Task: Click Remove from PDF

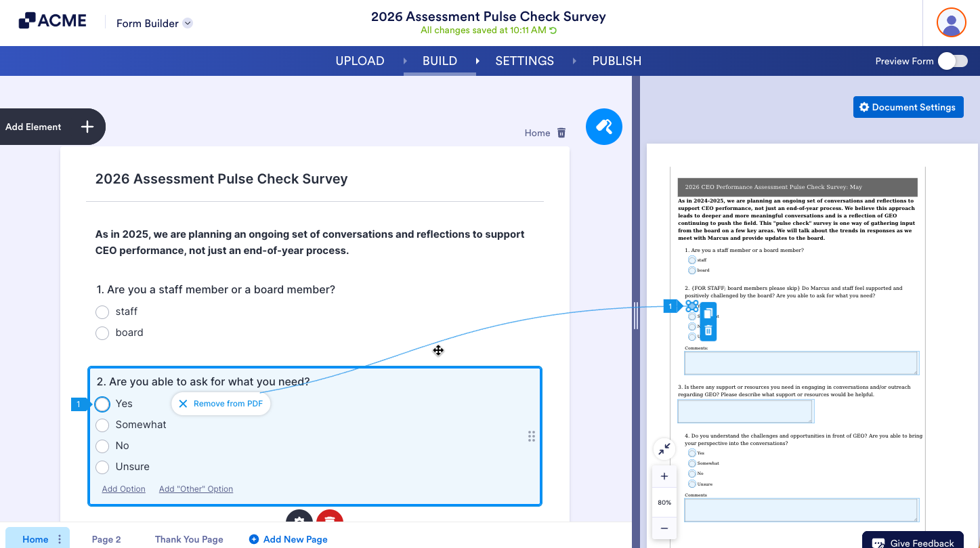Action: [x=221, y=404]
